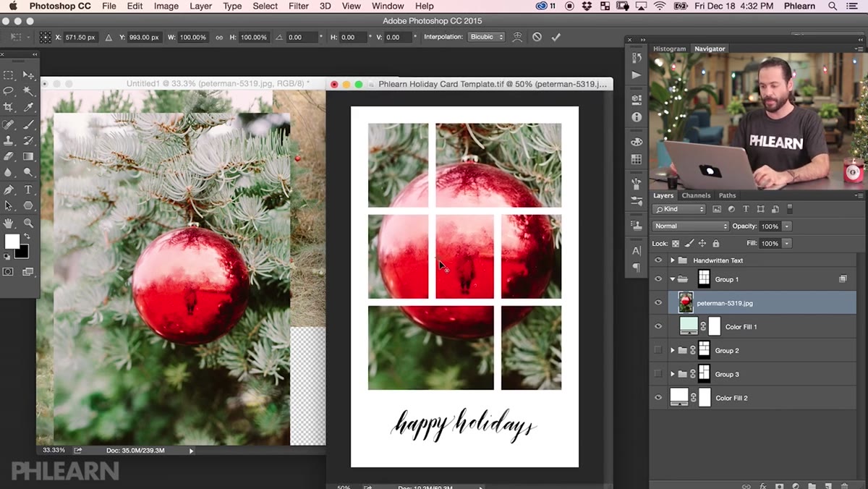Select the Rectangular Marquee tool
The width and height of the screenshot is (868, 489).
pyautogui.click(x=9, y=75)
